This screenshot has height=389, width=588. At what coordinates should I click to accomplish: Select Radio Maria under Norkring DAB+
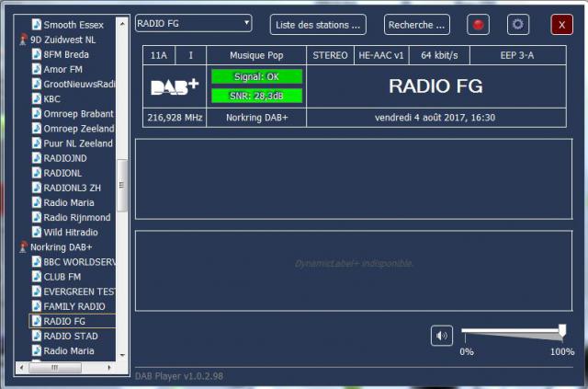coord(69,350)
